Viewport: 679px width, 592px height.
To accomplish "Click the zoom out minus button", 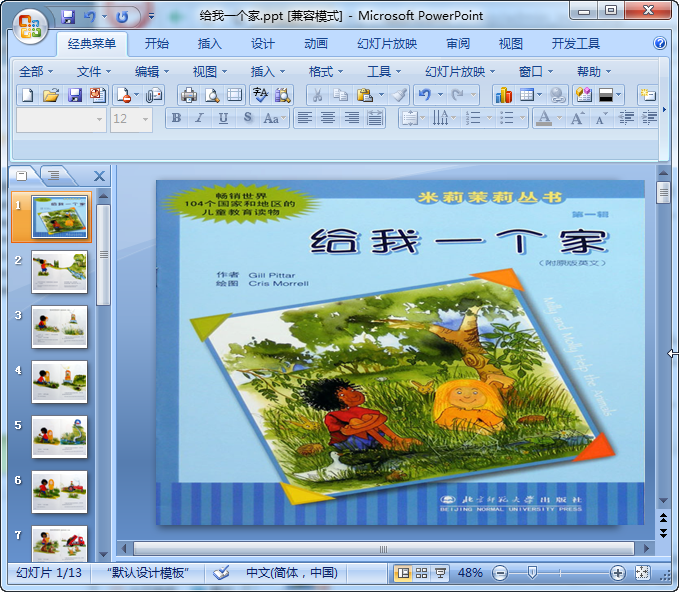I will coord(500,573).
